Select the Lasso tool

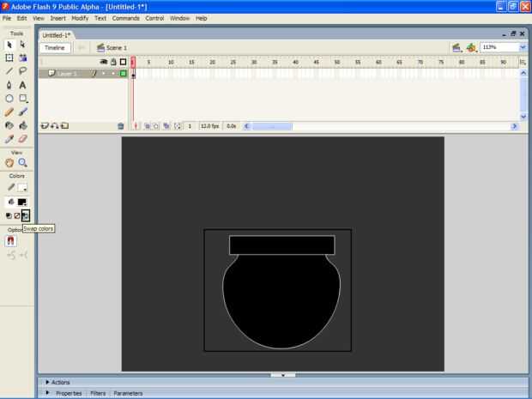(x=22, y=71)
